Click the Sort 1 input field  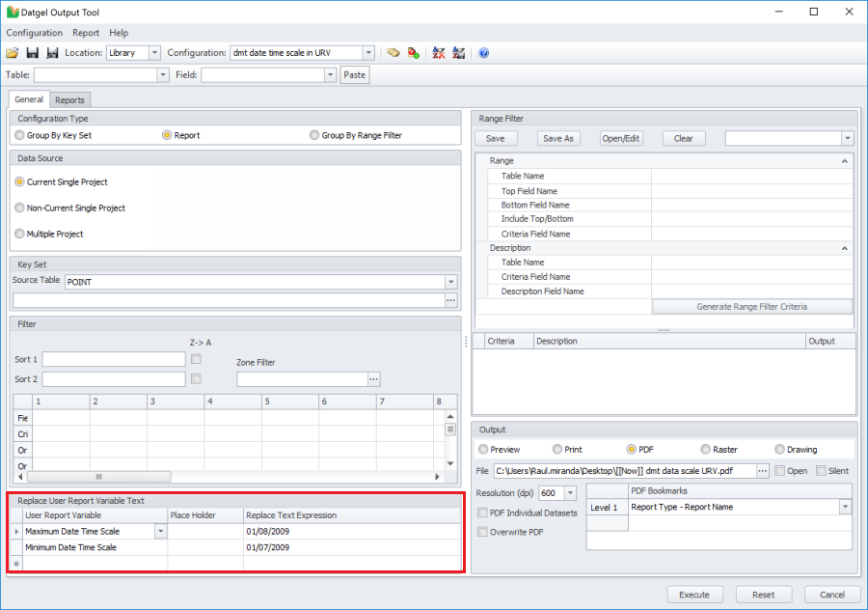(x=114, y=359)
